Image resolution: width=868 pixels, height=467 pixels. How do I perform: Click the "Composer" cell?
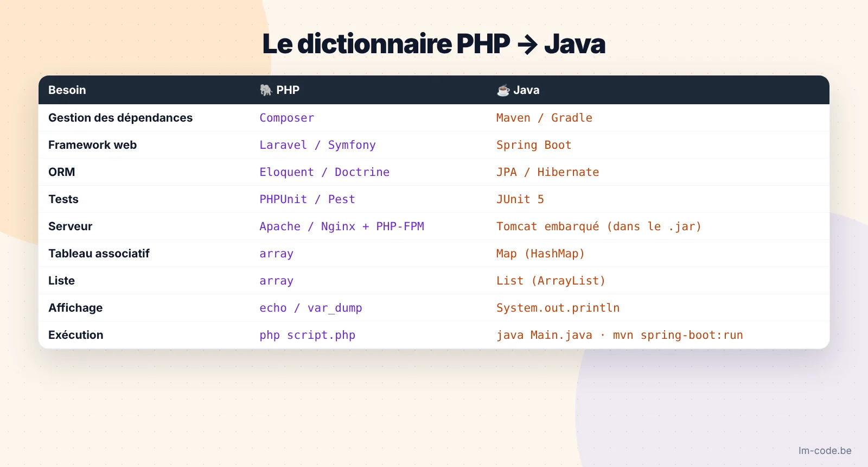coord(287,118)
